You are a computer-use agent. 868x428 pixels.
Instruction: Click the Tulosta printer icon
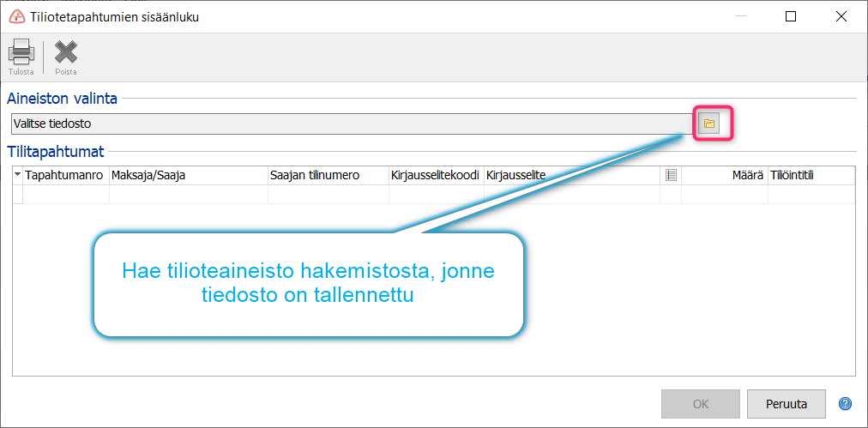21,52
